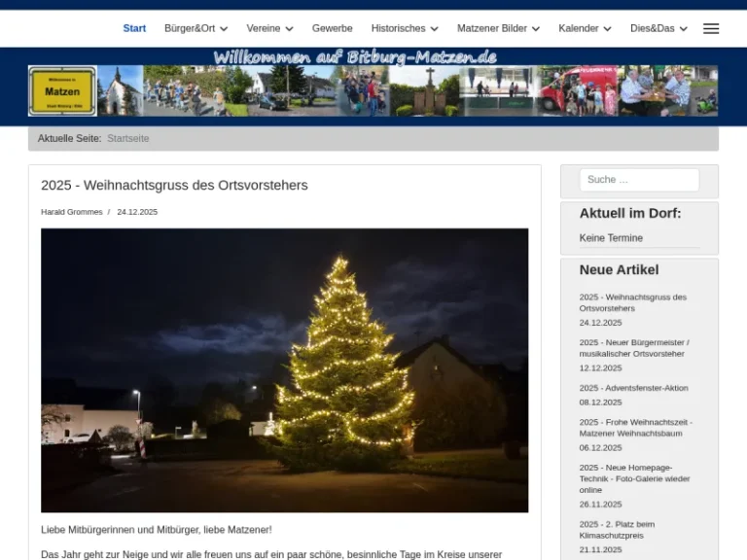Expand the Dies&Das menu
Image resolution: width=747 pixels, height=560 pixels.
pyautogui.click(x=658, y=28)
